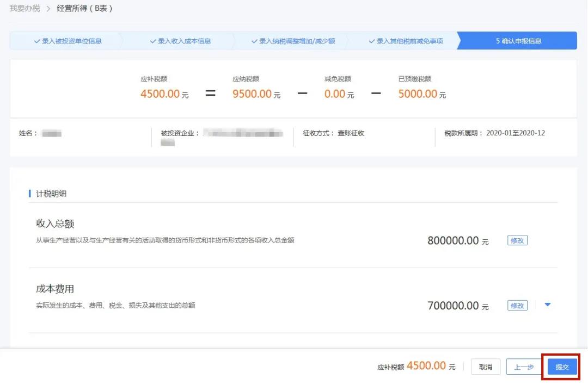
Task: Navigate back using the 我要办税 breadcrumb link
Action: pos(24,8)
